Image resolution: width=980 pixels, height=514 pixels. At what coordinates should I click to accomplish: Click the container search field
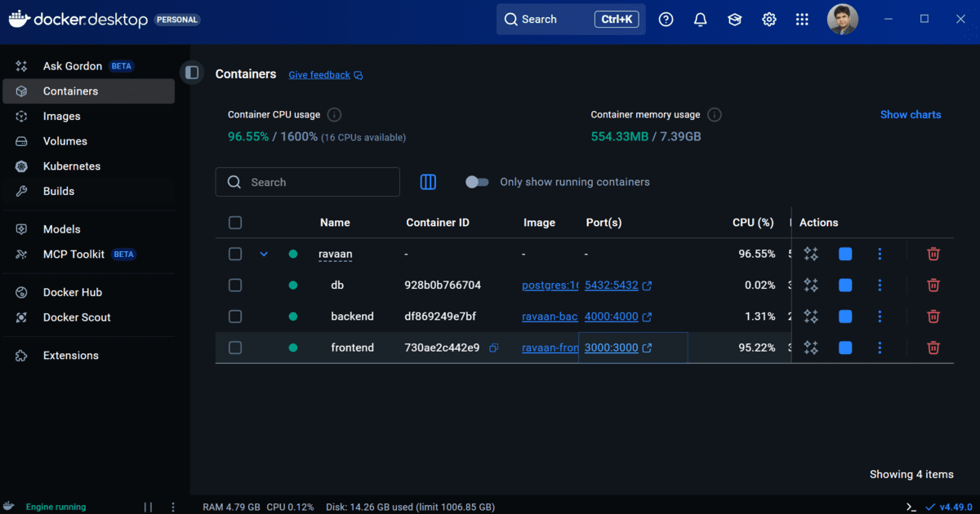pos(308,182)
